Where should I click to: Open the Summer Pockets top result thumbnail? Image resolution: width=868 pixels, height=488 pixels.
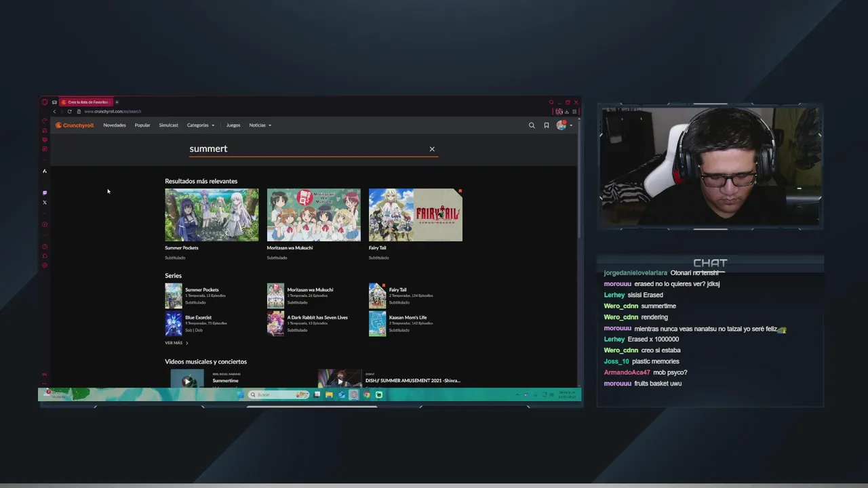[x=212, y=215]
